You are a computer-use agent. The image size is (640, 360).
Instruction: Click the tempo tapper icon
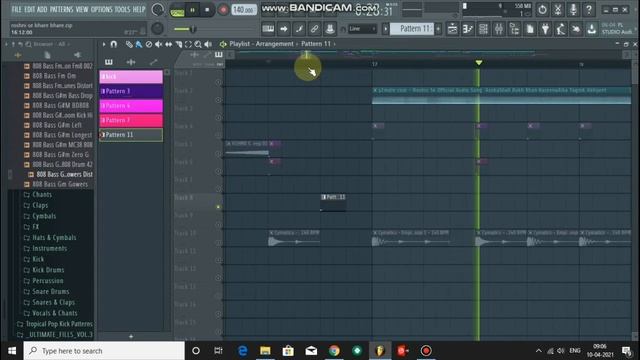[561, 29]
